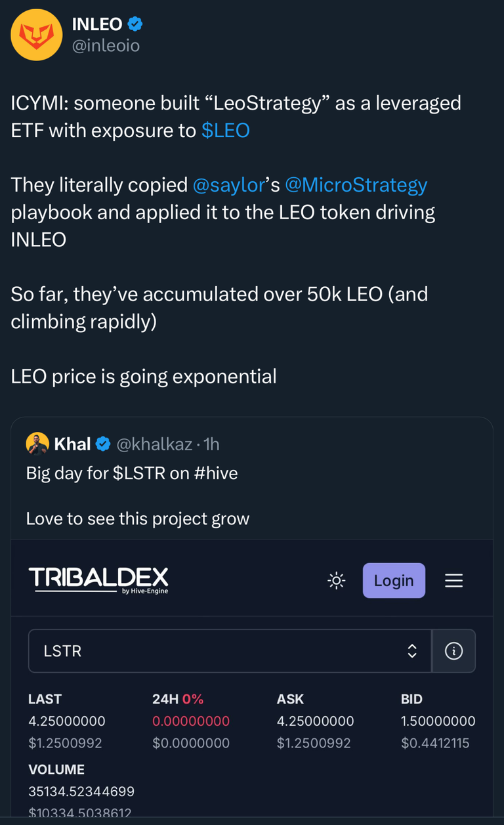The image size is (504, 825).
Task: Open the @khalkaz handle in the quoted post
Action: 154,444
